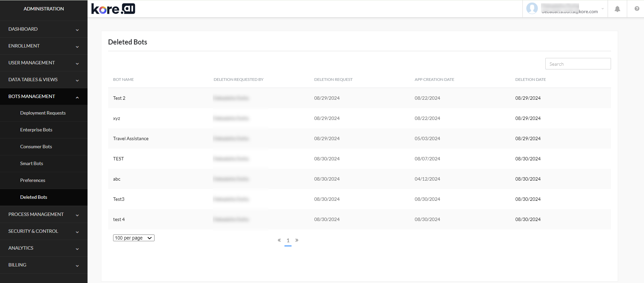The height and width of the screenshot is (283, 644).
Task: Go to previous page using double-left arrow
Action: click(279, 240)
